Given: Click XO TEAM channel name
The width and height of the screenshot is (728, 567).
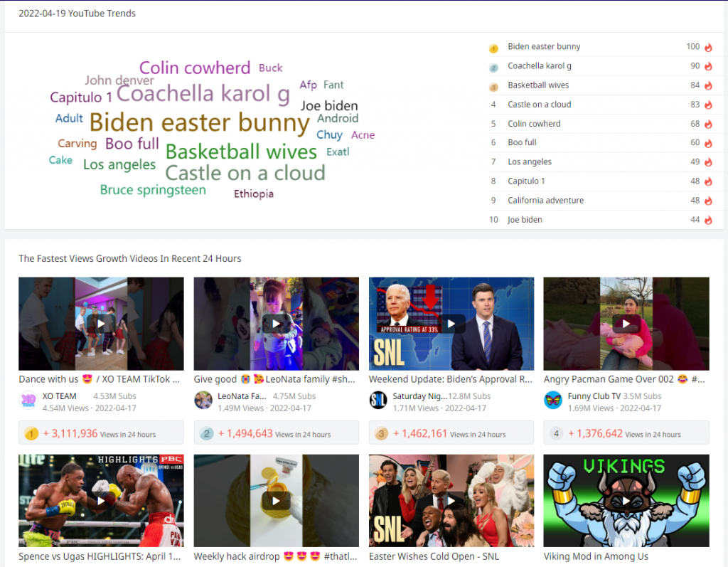Looking at the screenshot, I should pos(60,396).
